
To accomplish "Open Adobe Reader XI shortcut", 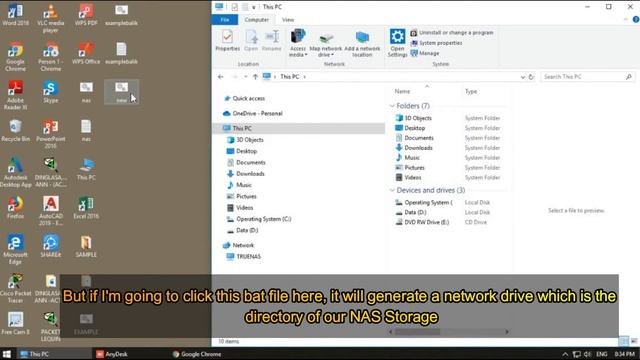I will (x=16, y=95).
